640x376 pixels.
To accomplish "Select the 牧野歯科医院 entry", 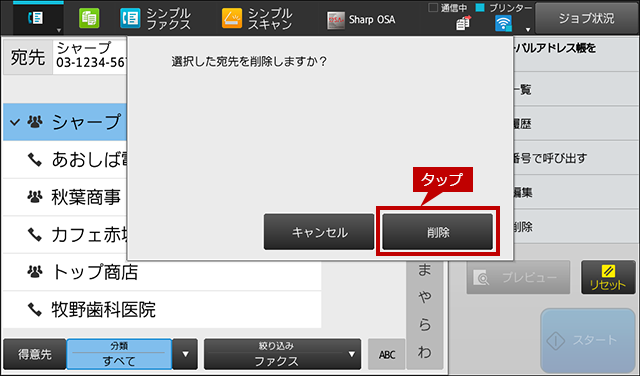I will (162, 310).
